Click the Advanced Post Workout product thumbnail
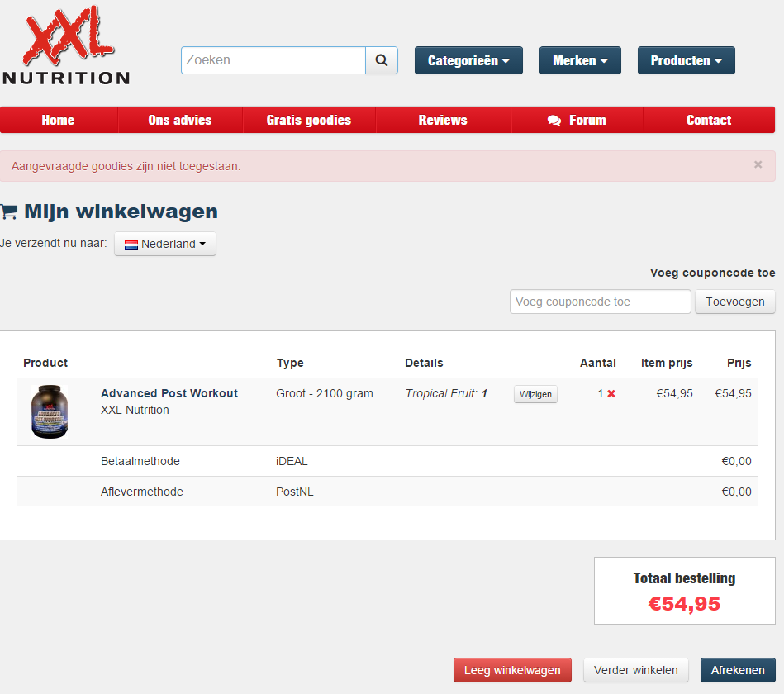 point(50,411)
